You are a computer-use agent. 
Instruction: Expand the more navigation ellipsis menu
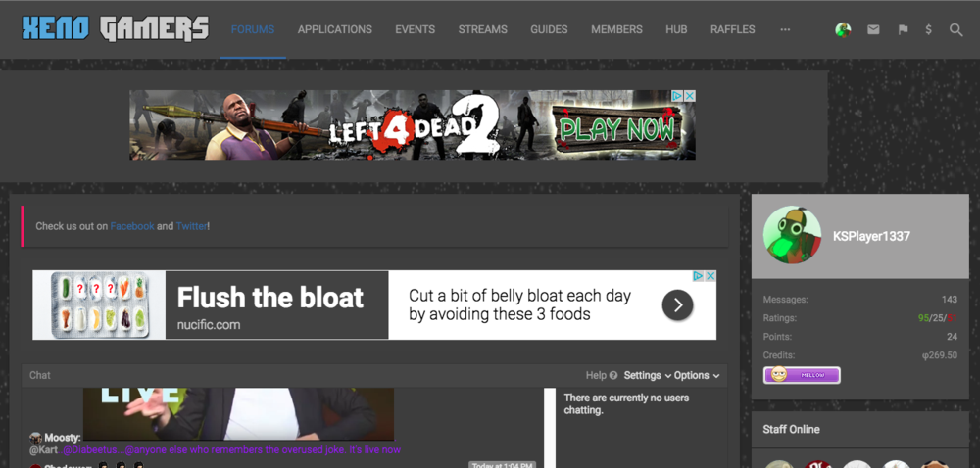pos(785,29)
